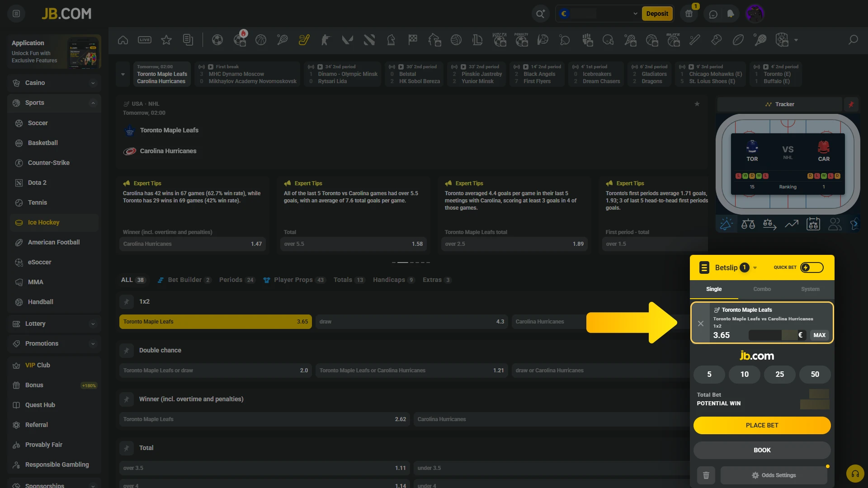The image size is (868, 488).
Task: Open the LIVE events icon
Action: point(145,40)
